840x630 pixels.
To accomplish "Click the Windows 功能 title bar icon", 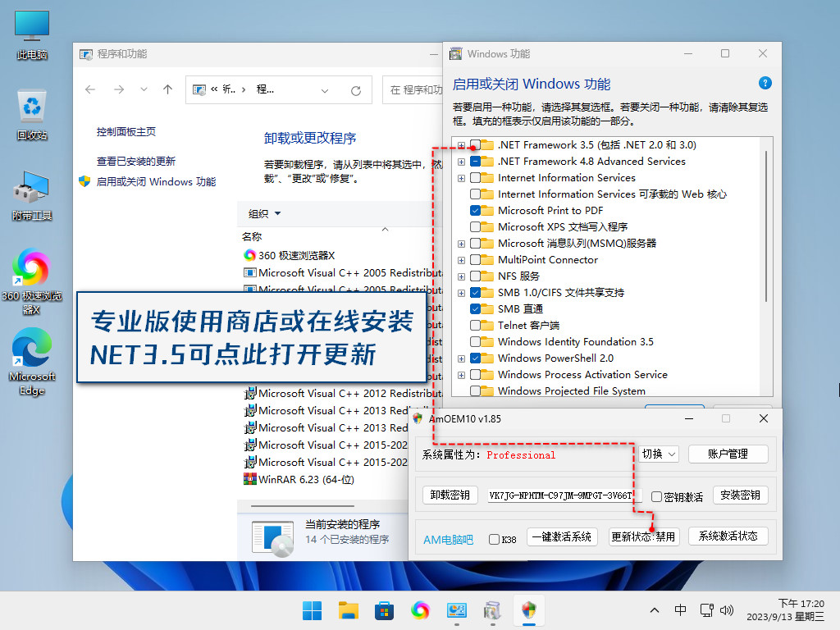I will (456, 53).
